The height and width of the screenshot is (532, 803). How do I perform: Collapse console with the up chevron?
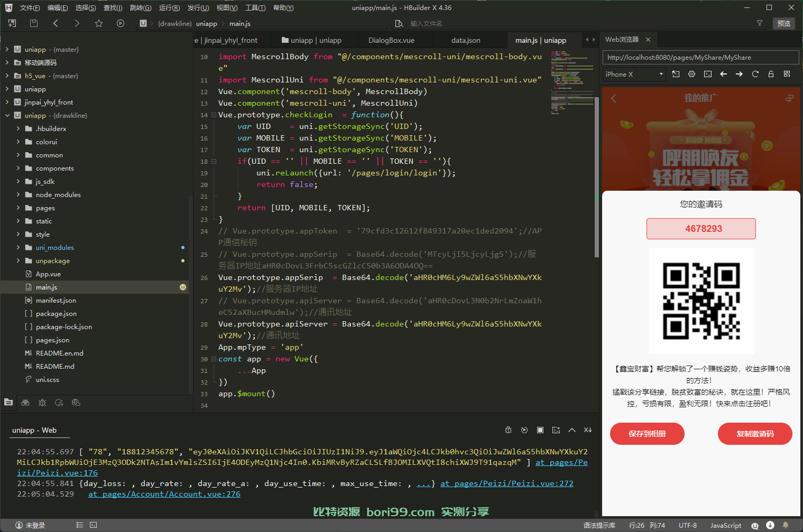(572, 430)
